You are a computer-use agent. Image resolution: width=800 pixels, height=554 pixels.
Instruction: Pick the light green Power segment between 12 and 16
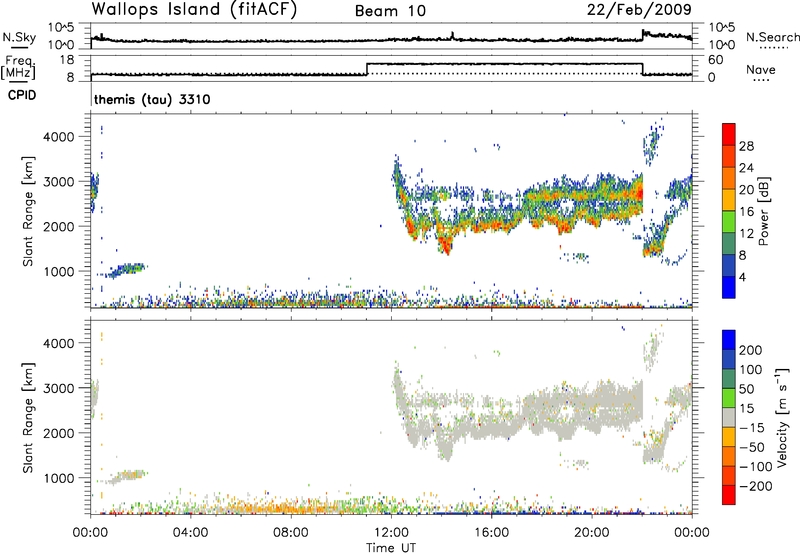[729, 222]
